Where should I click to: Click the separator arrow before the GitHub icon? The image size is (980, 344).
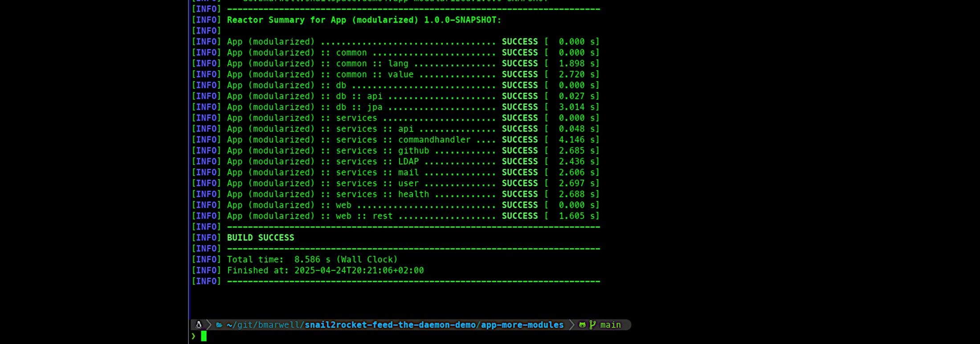tap(572, 325)
